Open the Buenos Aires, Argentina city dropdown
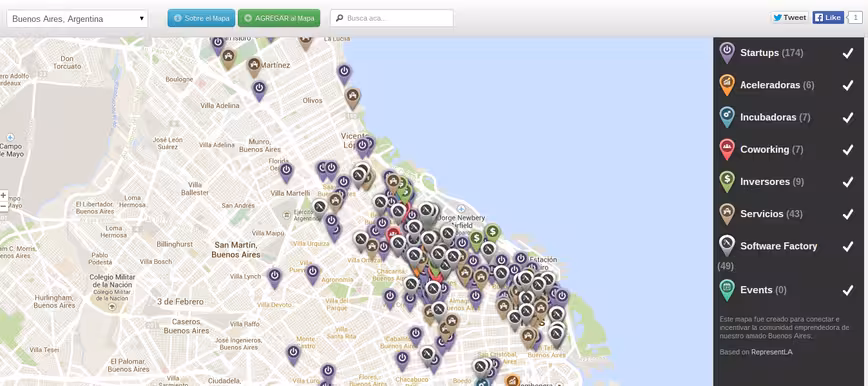The width and height of the screenshot is (868, 386). click(78, 18)
